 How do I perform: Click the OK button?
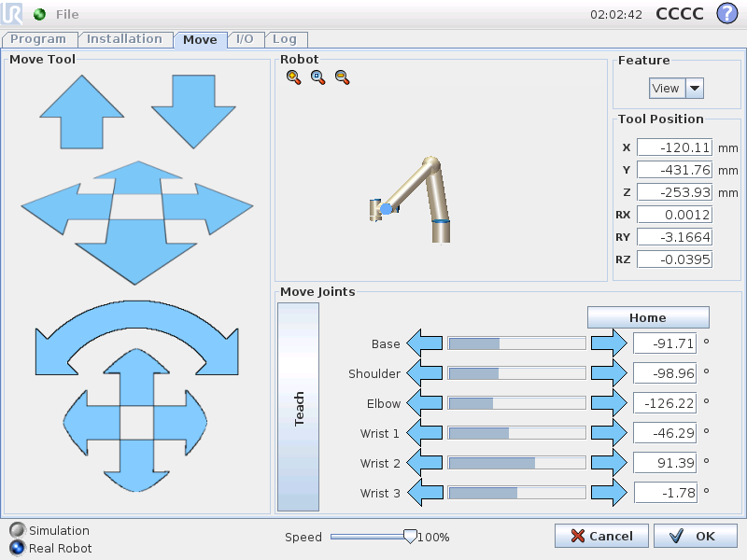tap(696, 536)
